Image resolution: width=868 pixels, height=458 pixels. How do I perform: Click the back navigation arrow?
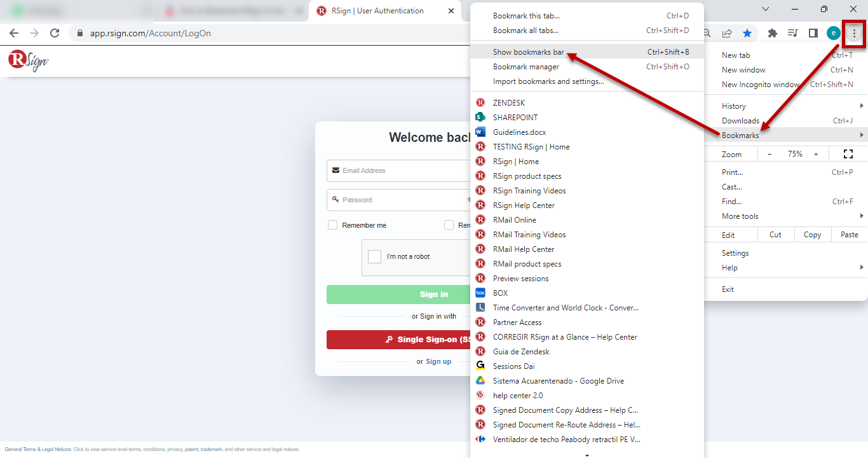[14, 33]
